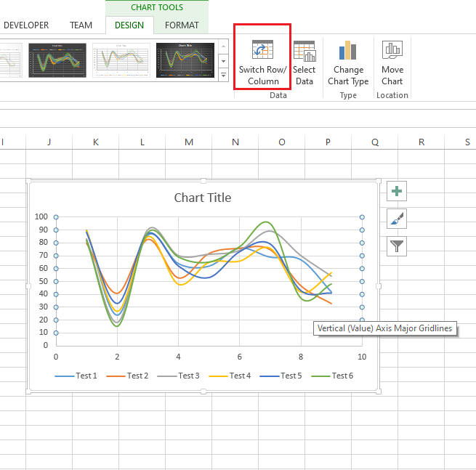
Task: Apply the white dotted-line chart style thumbnail
Action: pos(121,60)
